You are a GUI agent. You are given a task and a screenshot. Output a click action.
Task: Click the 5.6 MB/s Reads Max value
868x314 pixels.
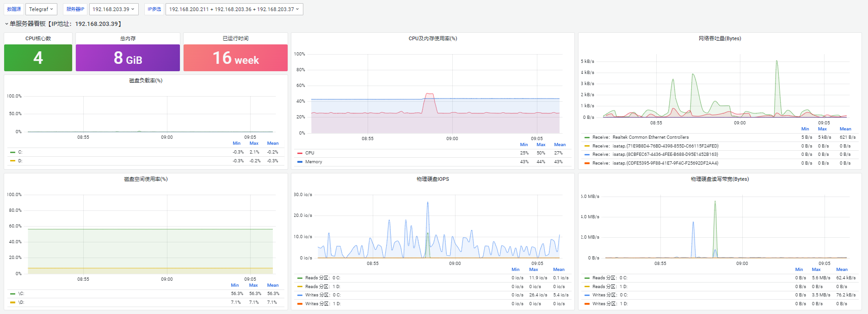pyautogui.click(x=821, y=278)
